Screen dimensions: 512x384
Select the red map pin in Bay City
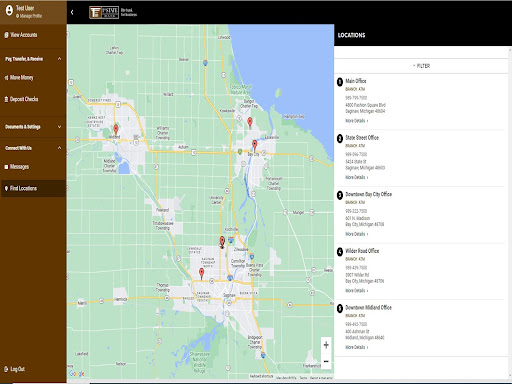(x=255, y=145)
